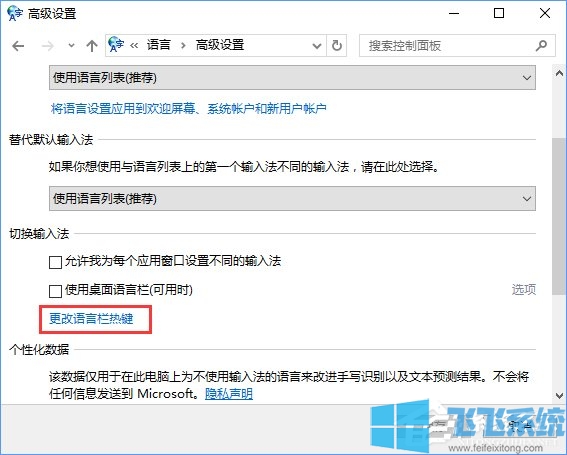Open the first 使用语言列表(推荐) dropdown

[292, 77]
